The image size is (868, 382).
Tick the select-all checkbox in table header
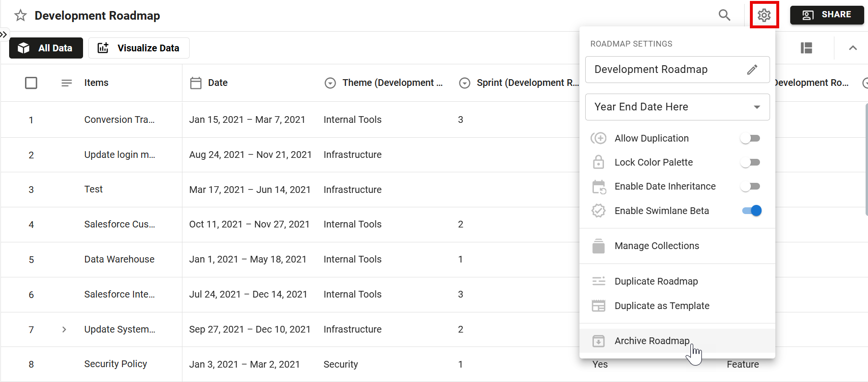31,83
